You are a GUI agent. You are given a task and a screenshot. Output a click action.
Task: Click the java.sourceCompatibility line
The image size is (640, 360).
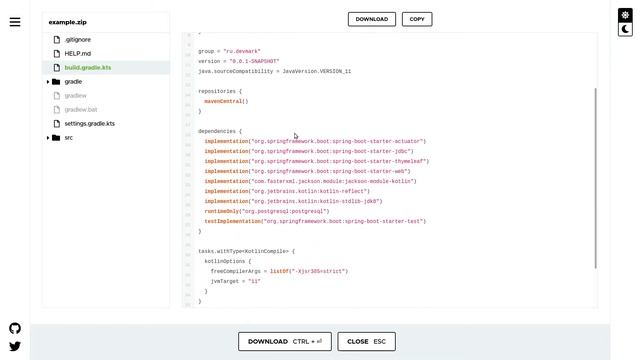[x=275, y=71]
